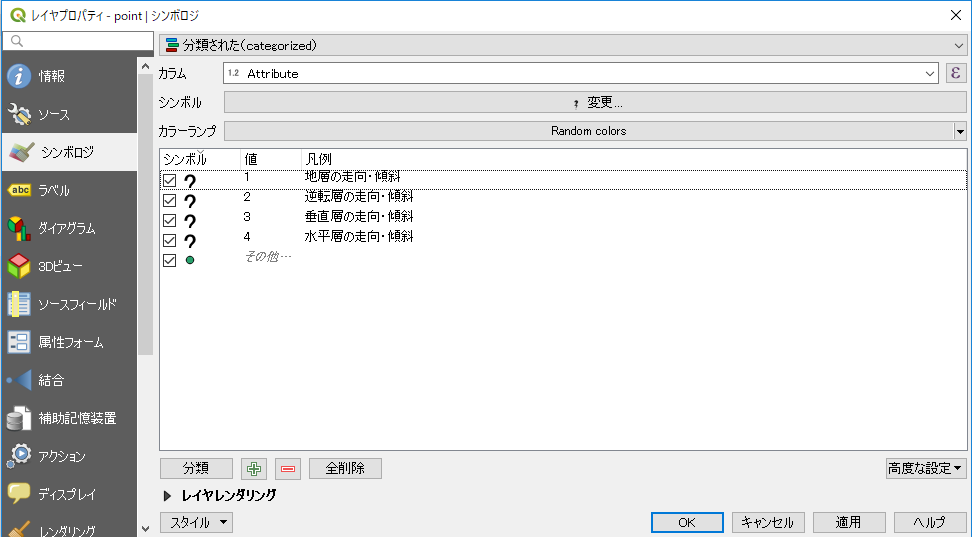Viewport: 972px width, 537px height.
Task: Open the 分類された (categorized) renderer dropdown
Action: [x=563, y=45]
